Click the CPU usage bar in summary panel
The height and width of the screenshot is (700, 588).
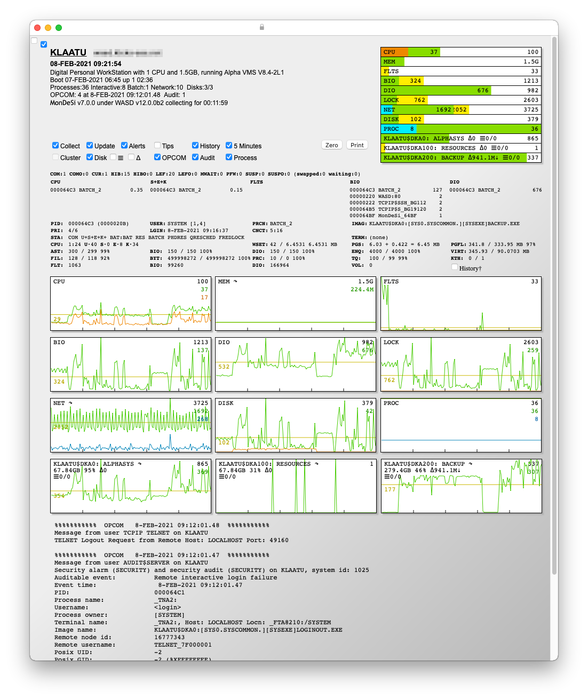tap(461, 52)
